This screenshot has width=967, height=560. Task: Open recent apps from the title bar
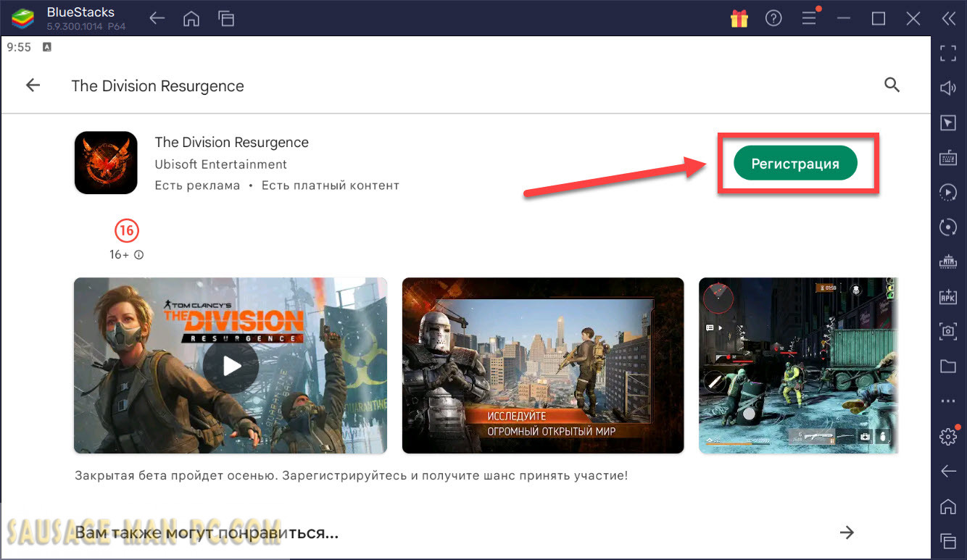(226, 19)
